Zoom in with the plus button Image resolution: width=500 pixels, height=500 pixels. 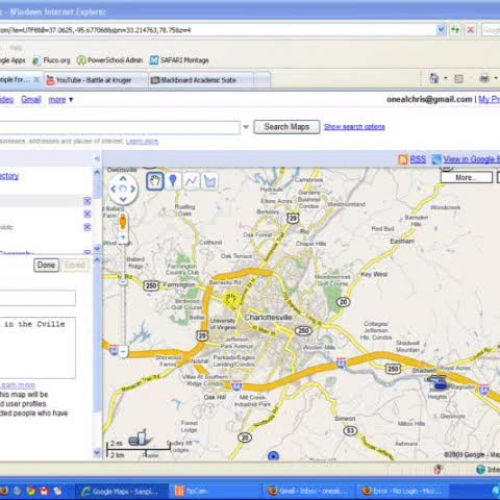pos(123,237)
